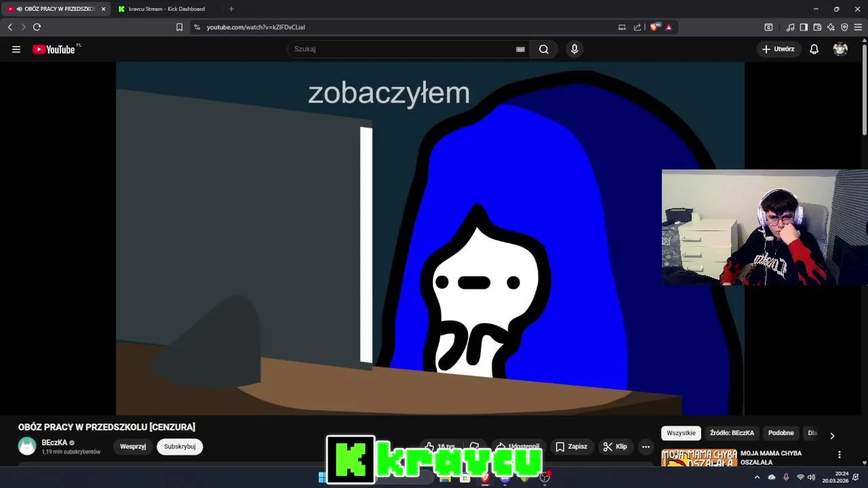Image resolution: width=868 pixels, height=488 pixels.
Task: Go to YouTube home via logo
Action: click(54, 49)
